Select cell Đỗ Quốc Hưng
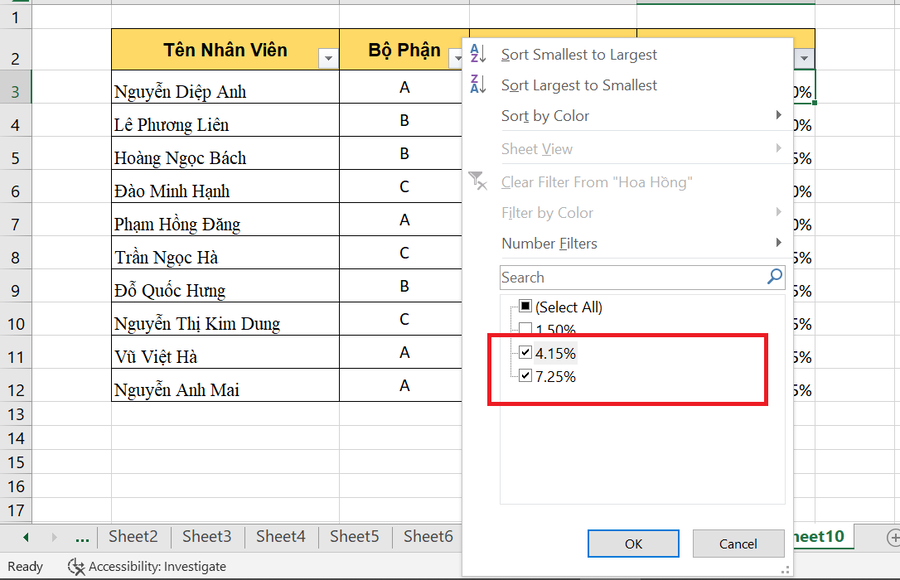This screenshot has height=580, width=900. (226, 286)
